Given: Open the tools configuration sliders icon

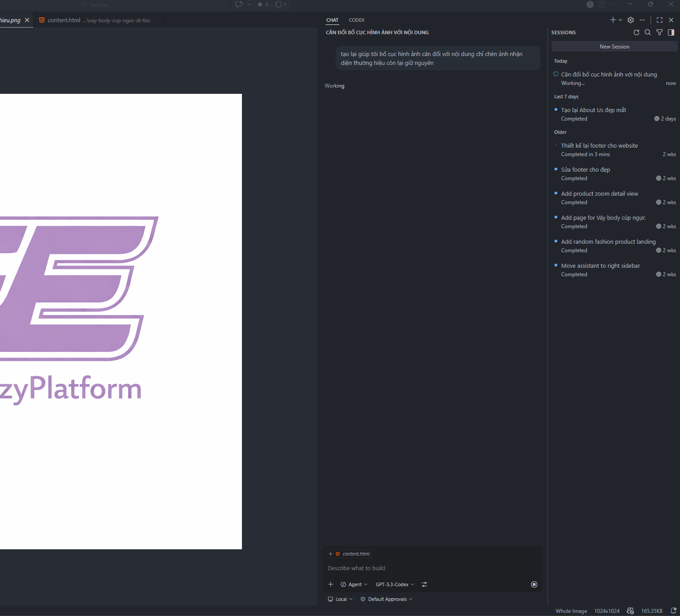Looking at the screenshot, I should [x=425, y=584].
